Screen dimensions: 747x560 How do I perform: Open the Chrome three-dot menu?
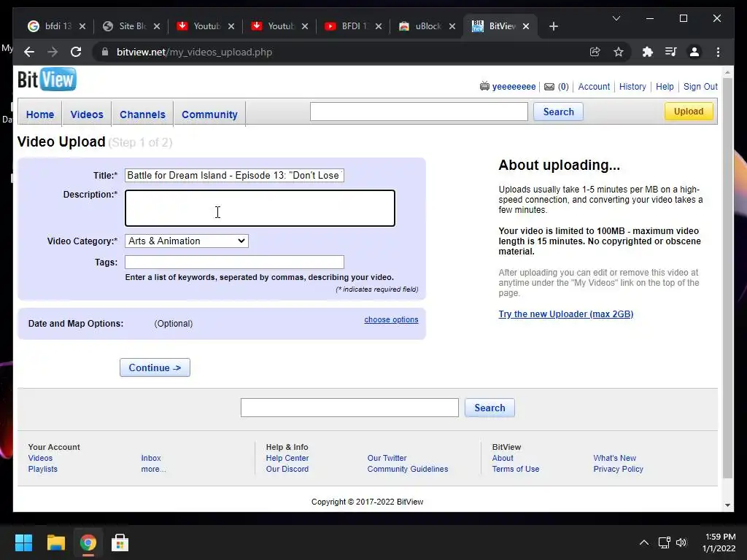pyautogui.click(x=718, y=52)
